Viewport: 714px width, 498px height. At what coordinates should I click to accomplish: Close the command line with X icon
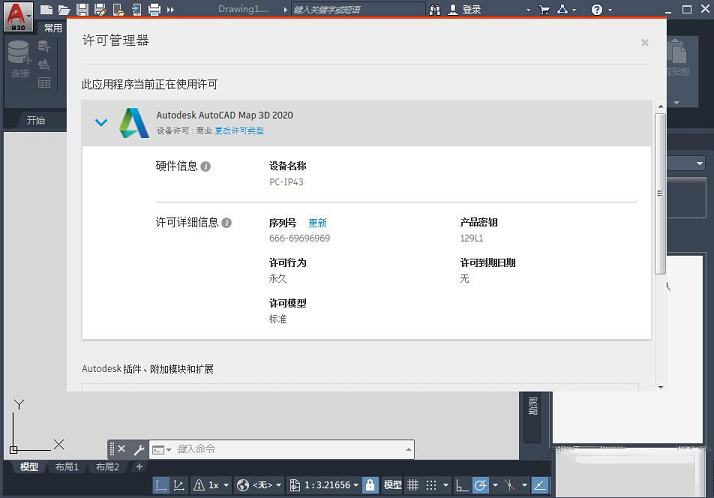[x=121, y=449]
